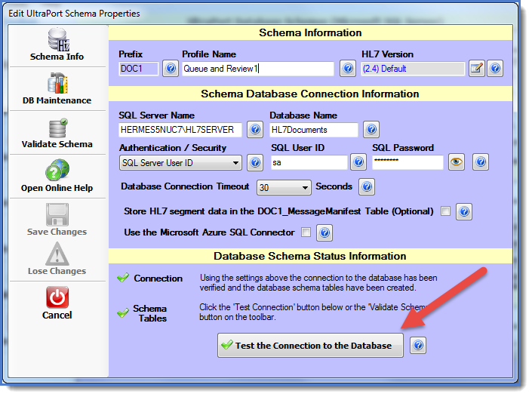Open help for Database Name
This screenshot has width=532, height=397.
[x=371, y=130]
